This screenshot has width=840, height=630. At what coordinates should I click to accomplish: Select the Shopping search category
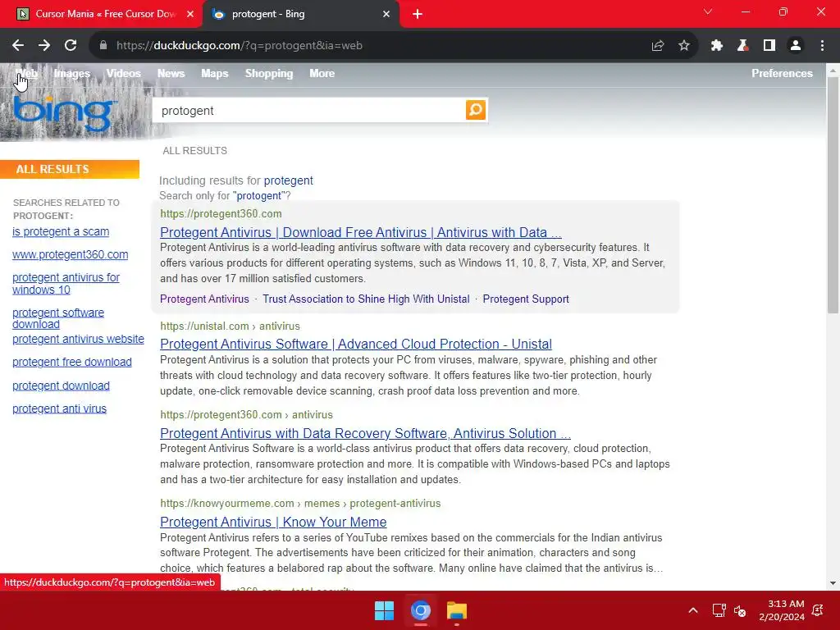pyautogui.click(x=269, y=73)
